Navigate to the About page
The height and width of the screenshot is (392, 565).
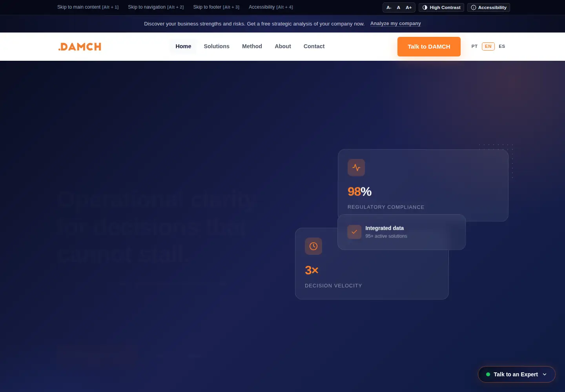pos(283,46)
